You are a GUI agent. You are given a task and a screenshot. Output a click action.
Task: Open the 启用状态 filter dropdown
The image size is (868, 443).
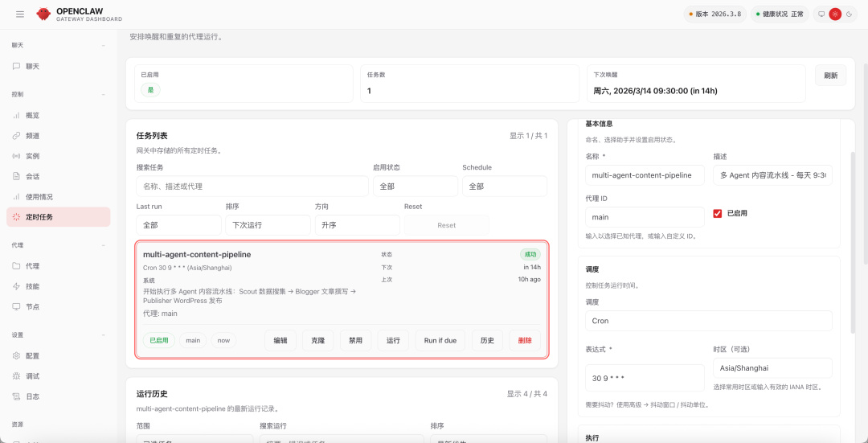(416, 187)
